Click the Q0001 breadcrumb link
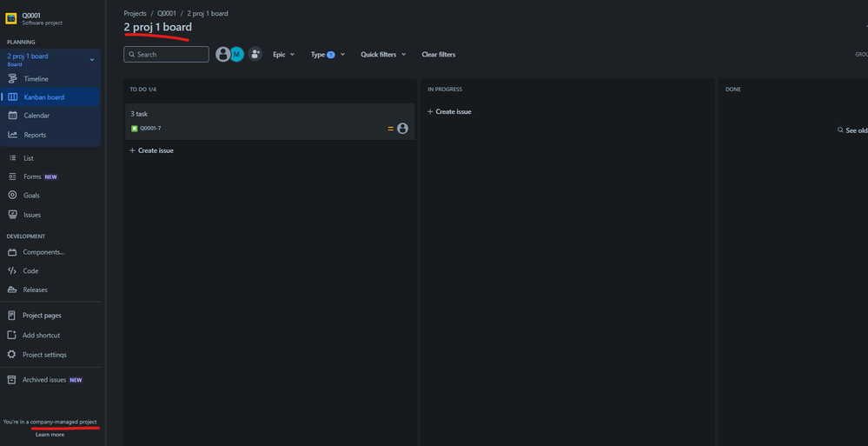This screenshot has height=446, width=868. click(167, 13)
